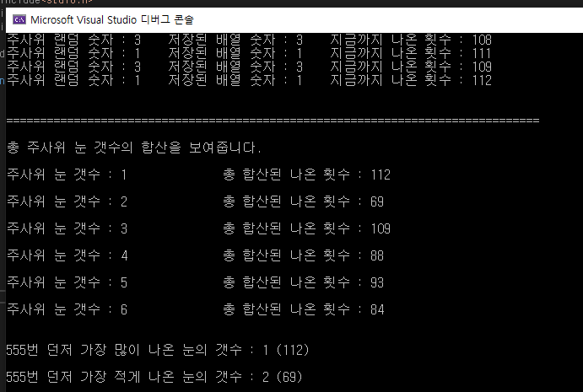Select the total '총 합산된 나온 횟수 : 112'
Viewport: 583px width, 392px height.
click(x=307, y=175)
